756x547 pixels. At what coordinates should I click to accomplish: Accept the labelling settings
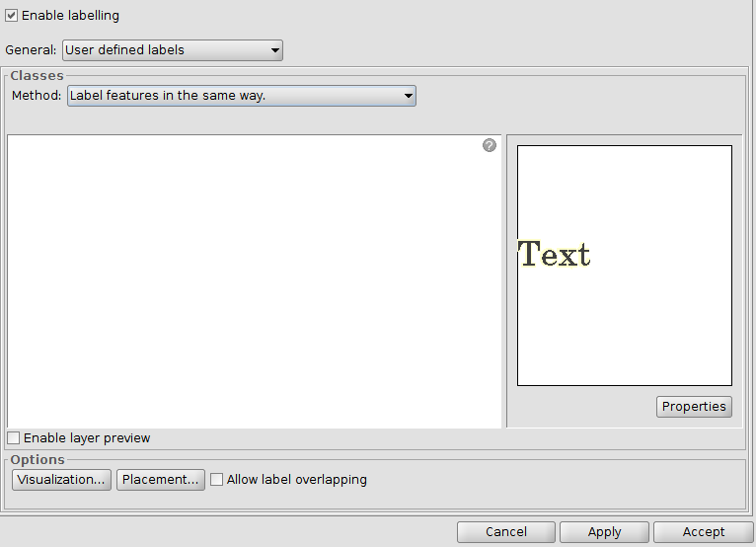coord(704,532)
